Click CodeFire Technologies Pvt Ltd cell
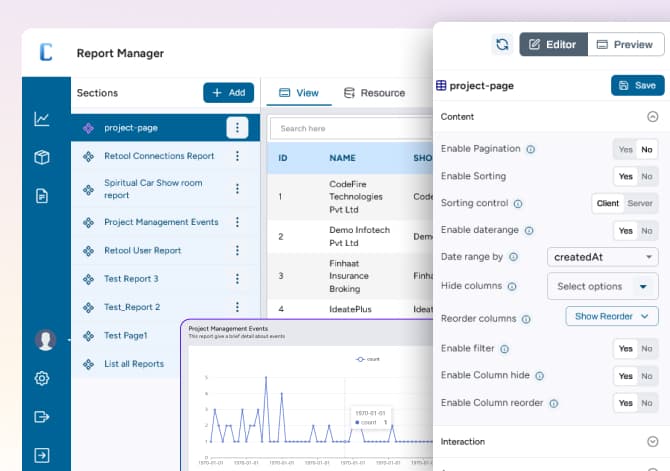The height and width of the screenshot is (471, 670). (356, 197)
